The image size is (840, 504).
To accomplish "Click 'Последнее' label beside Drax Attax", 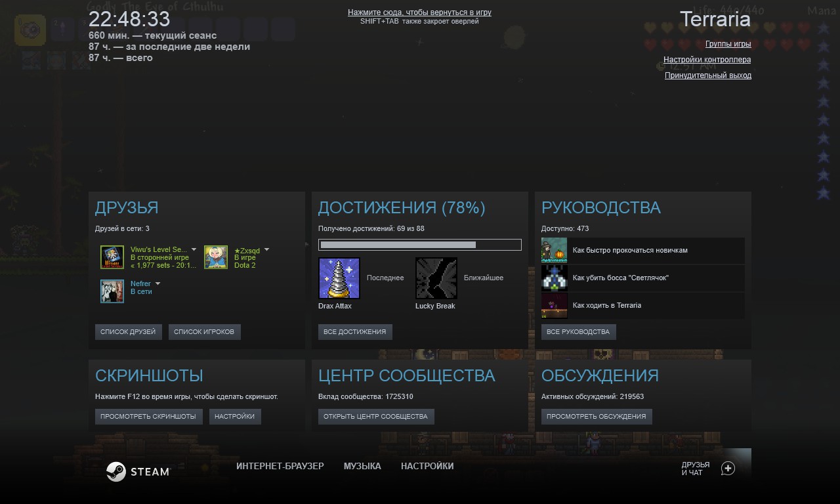I will tap(385, 278).
